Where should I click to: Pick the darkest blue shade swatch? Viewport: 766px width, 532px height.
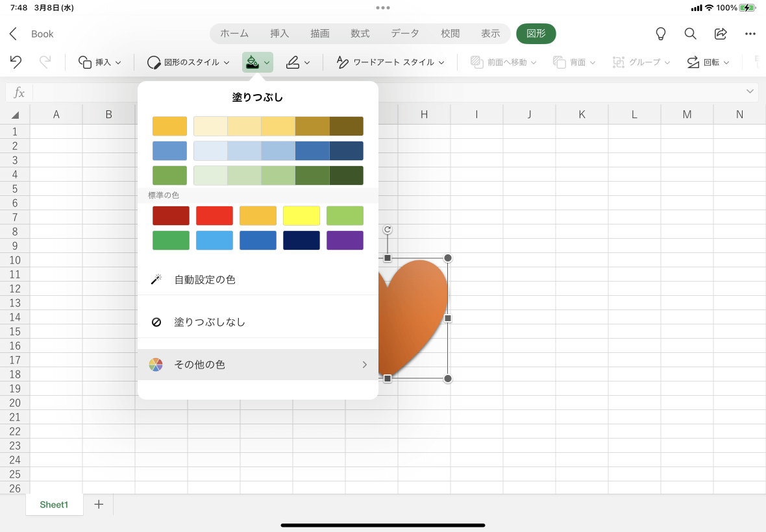click(x=347, y=151)
